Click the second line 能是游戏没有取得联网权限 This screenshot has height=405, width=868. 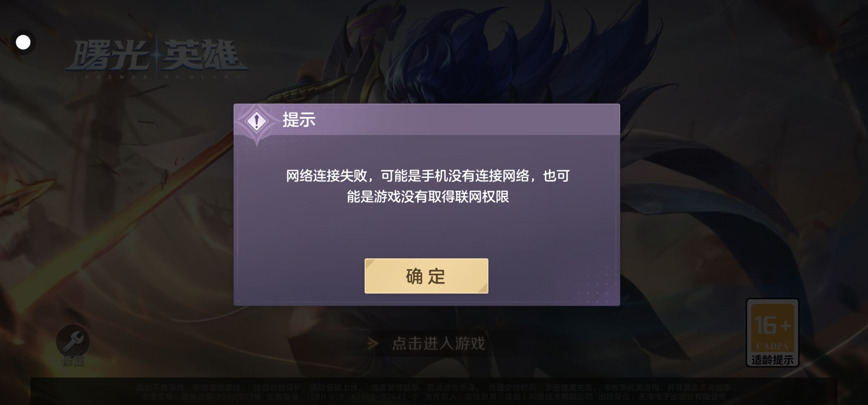428,196
